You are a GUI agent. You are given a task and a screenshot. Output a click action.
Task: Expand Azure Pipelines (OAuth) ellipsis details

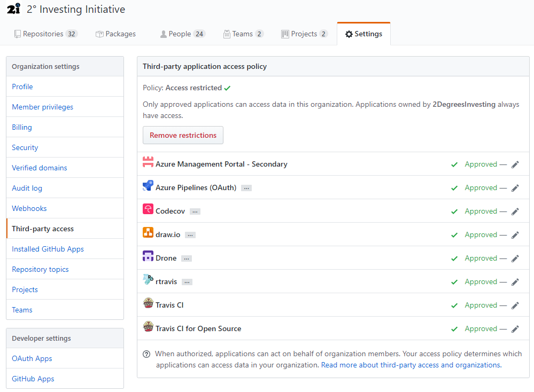pos(246,188)
